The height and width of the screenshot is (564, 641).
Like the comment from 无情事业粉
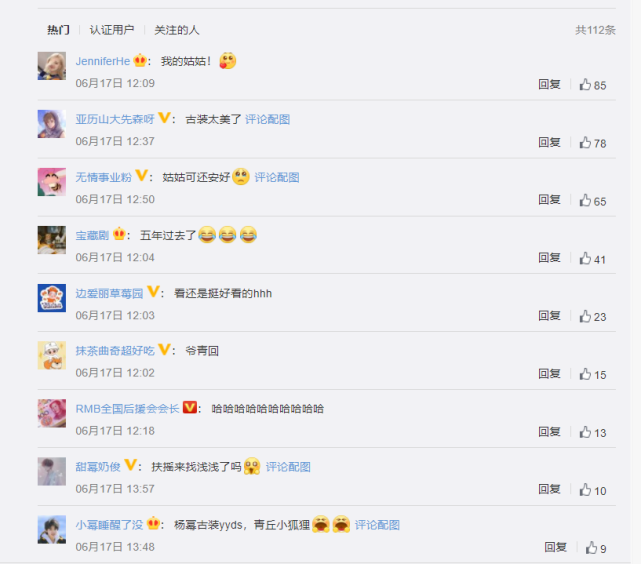(x=585, y=200)
